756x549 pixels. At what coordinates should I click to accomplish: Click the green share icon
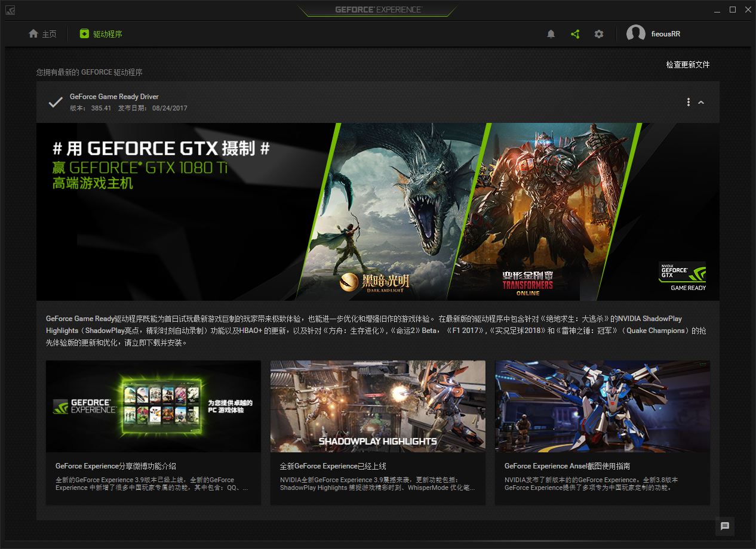[575, 34]
